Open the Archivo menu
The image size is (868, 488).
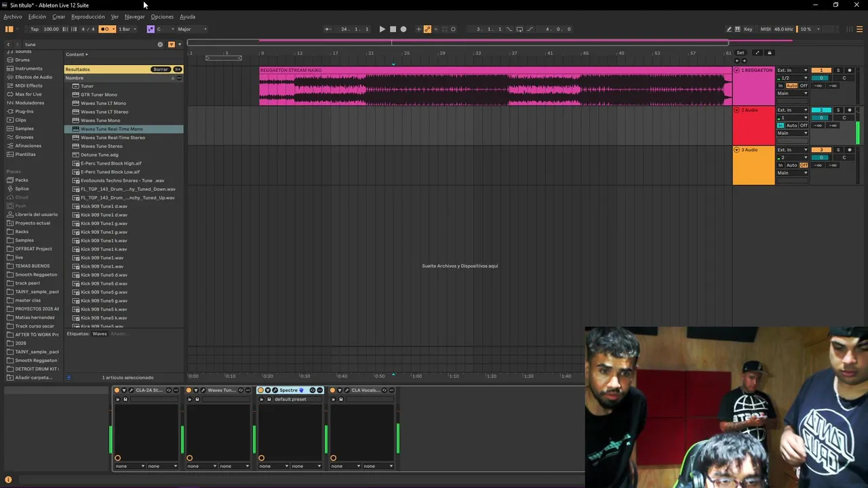(13, 16)
